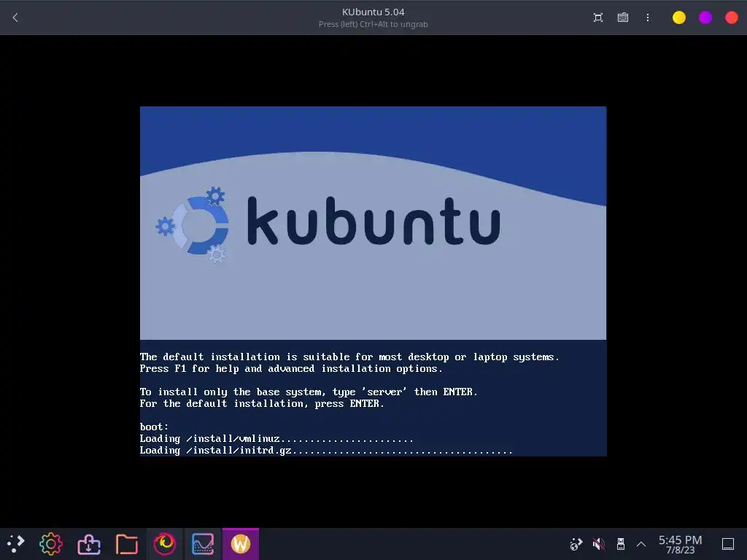The image size is (747, 560).
Task: Click the "Press (left) Ctrl+Alt to ungrab" subtitle
Action: pyautogui.click(x=373, y=24)
